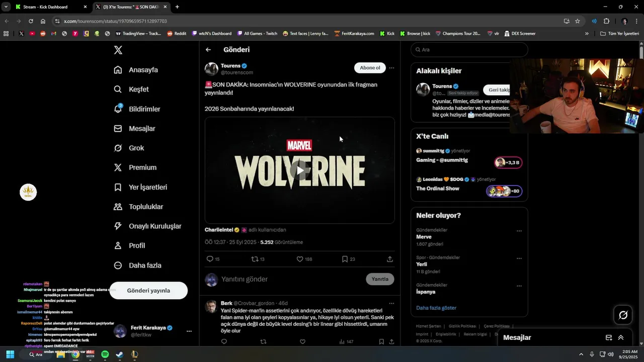Open browser extensions puzzle icon
Viewport: 644px width, 362px height.
[606, 21]
